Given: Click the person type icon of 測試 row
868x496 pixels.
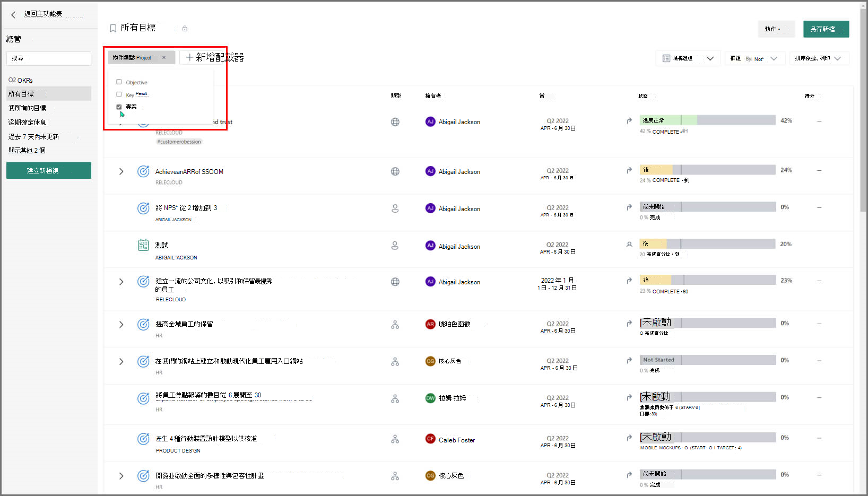Looking at the screenshot, I should click(x=395, y=246).
